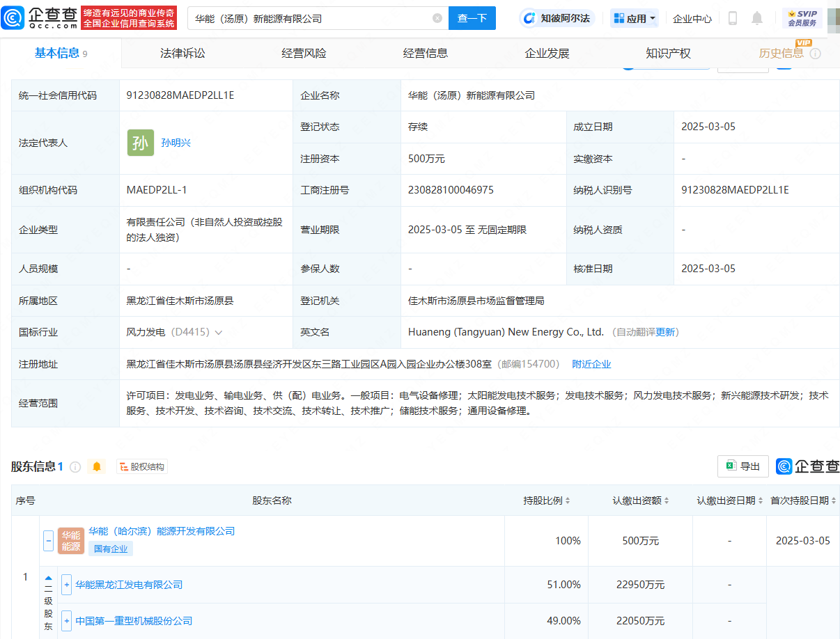840x639 pixels.
Task: Open legal representative 孙明兴 link
Action: pos(176,143)
